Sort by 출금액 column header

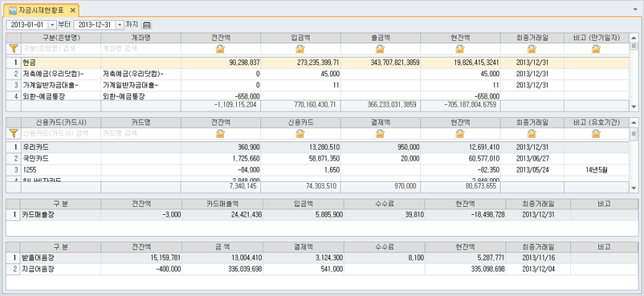pyautogui.click(x=381, y=38)
